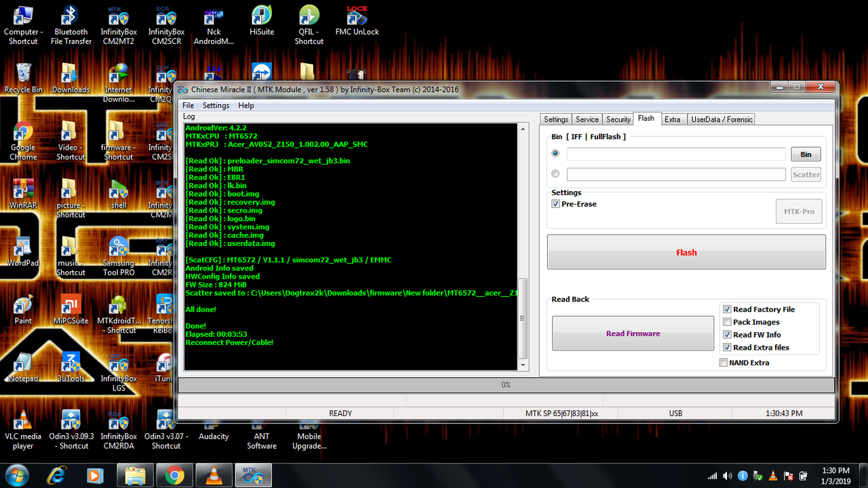The height and width of the screenshot is (488, 868).
Task: Open the InfinityBox CM2MT2 desktop icon
Action: click(x=118, y=26)
